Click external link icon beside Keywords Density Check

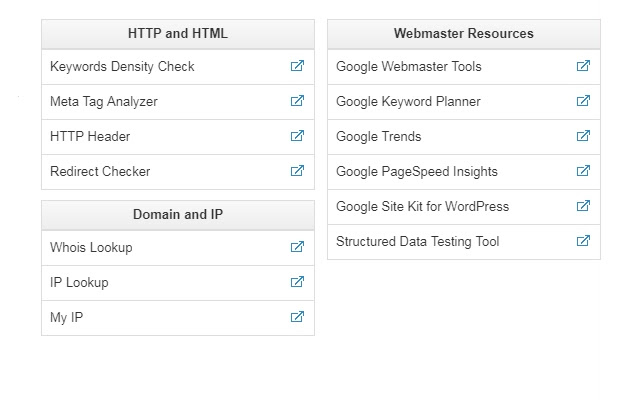pos(297,66)
